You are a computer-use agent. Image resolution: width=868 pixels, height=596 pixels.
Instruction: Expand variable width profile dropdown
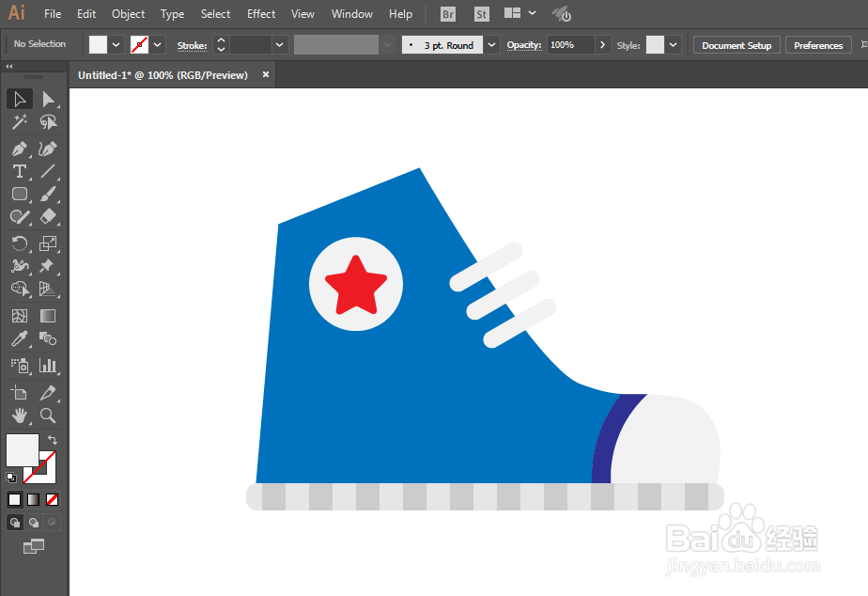[x=387, y=45]
